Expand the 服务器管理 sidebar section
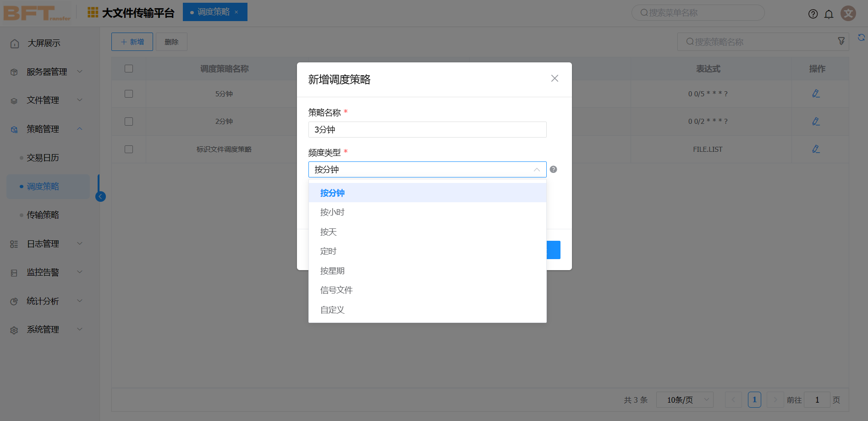This screenshot has width=868, height=421. pos(46,72)
